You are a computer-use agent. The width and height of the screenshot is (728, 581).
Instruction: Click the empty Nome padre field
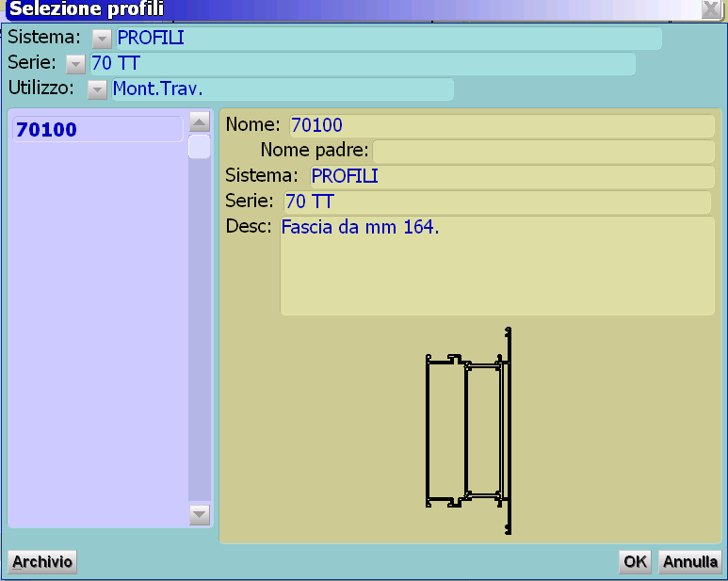(x=543, y=152)
